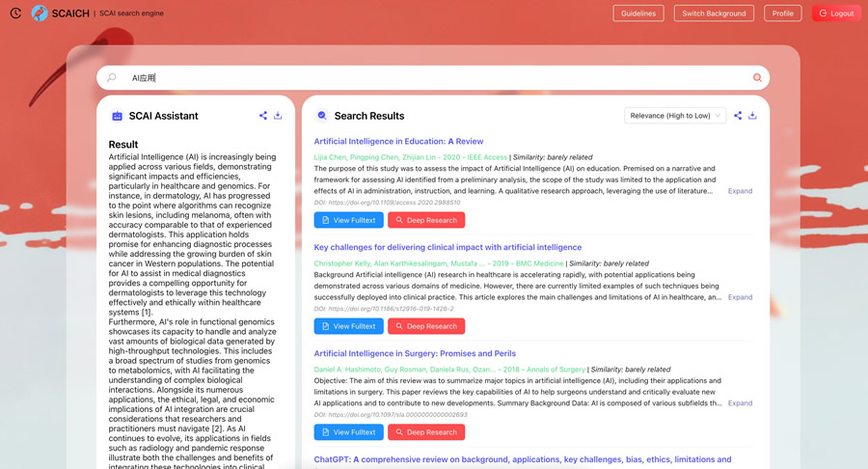Open the Profile page

[782, 14]
